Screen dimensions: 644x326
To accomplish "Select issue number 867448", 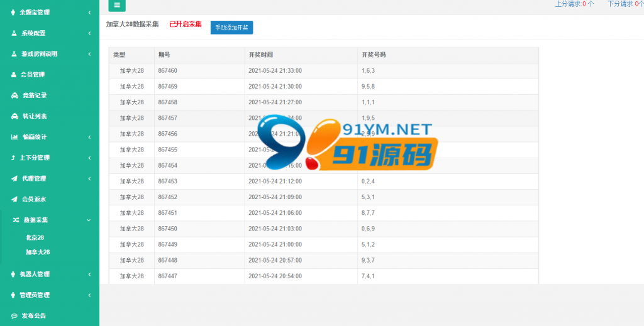I will point(167,261).
